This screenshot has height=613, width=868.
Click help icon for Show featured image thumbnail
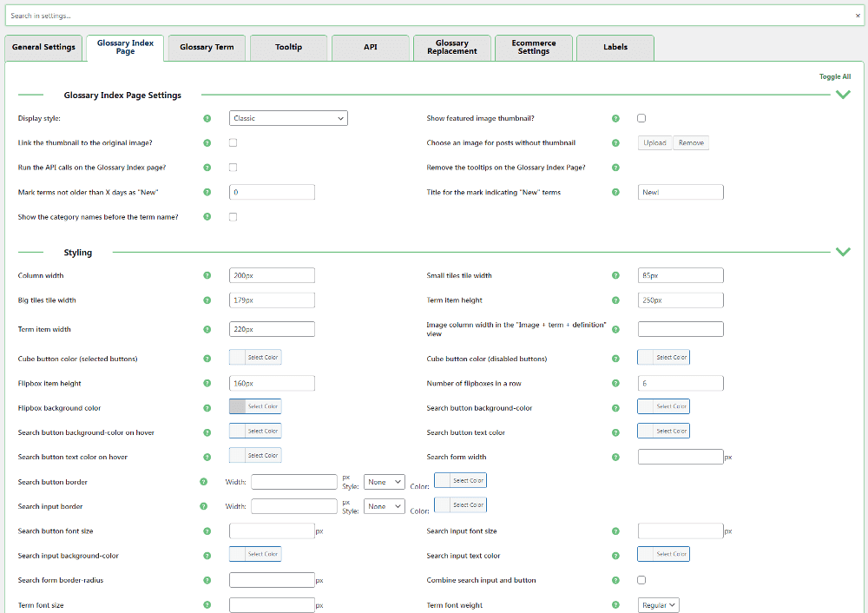pos(615,118)
